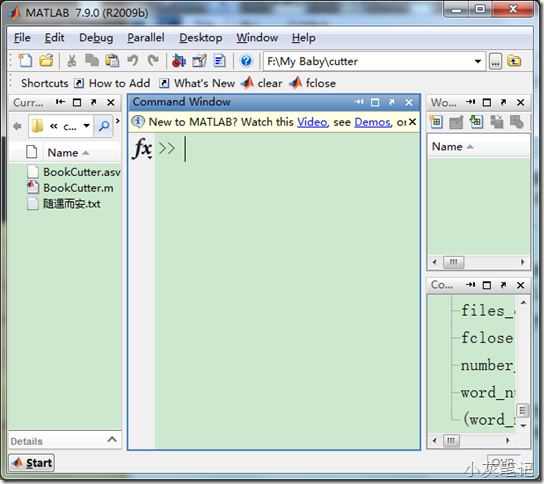Screen dimensions: 544x484
Task: Cut selection with scissors icon
Action: [x=72, y=61]
